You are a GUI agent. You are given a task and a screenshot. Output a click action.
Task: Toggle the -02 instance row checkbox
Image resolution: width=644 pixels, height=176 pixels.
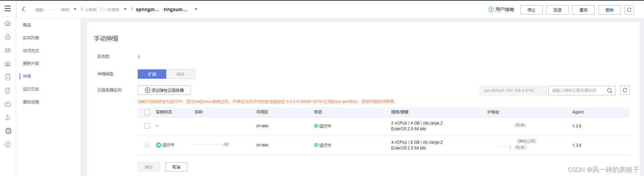[147, 145]
